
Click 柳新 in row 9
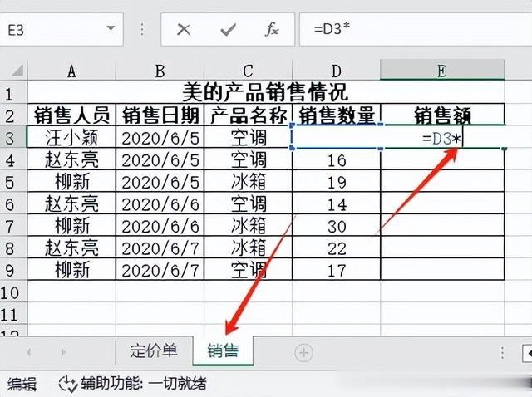pos(71,270)
